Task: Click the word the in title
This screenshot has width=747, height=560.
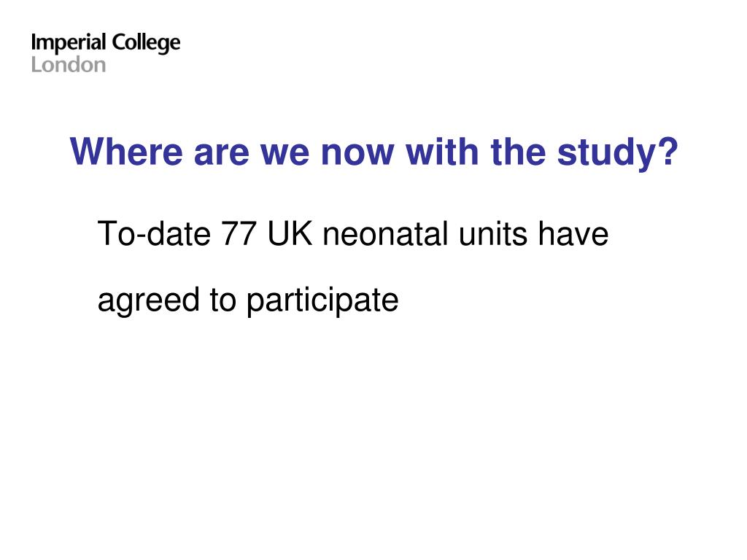Action: point(519,152)
